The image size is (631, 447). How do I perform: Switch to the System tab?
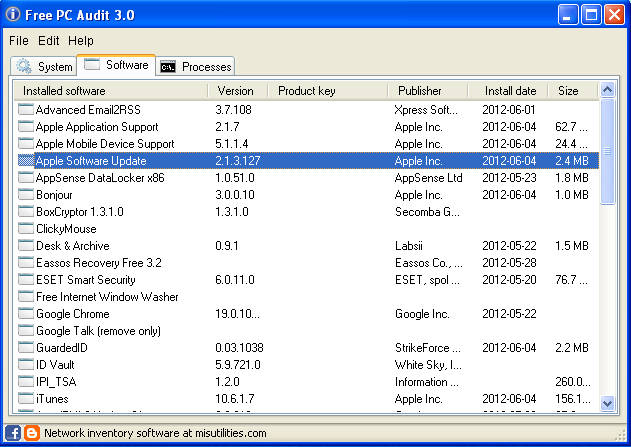45,67
